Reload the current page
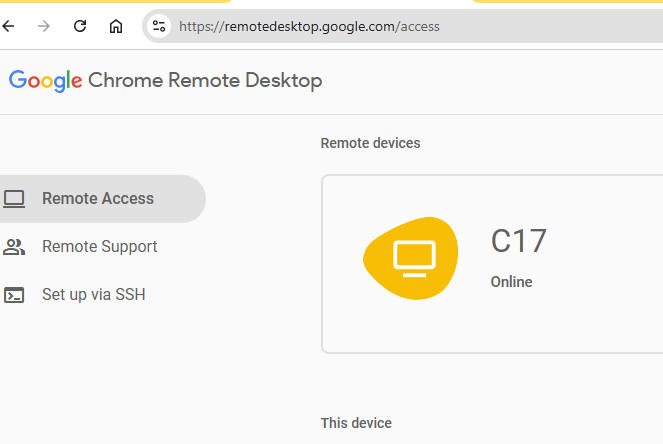The height and width of the screenshot is (444, 663). [x=80, y=27]
